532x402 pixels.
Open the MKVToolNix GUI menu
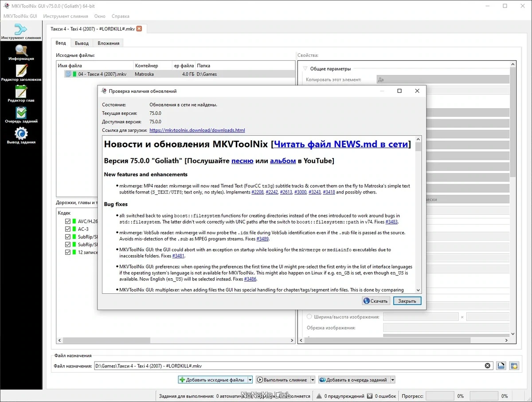(x=20, y=16)
